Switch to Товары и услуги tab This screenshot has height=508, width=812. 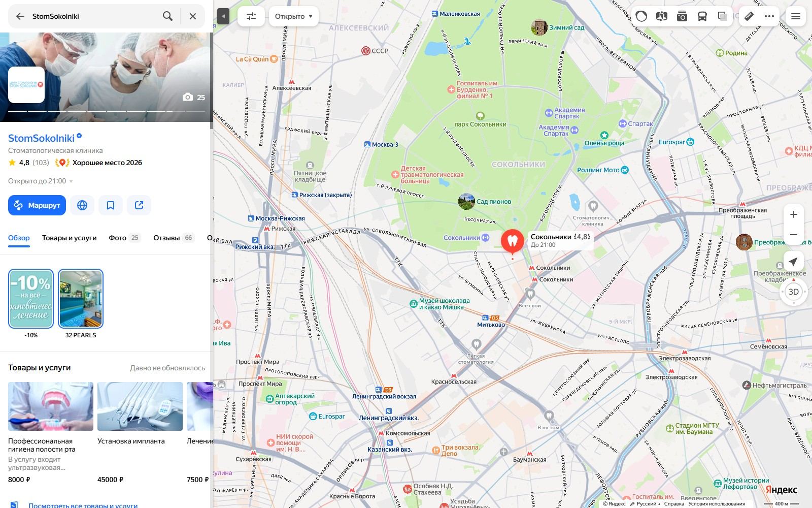(69, 238)
